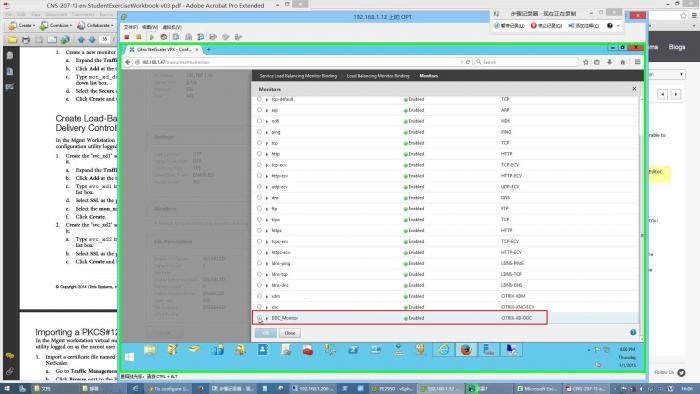Open the Firefox hamburger menu

tap(638, 62)
